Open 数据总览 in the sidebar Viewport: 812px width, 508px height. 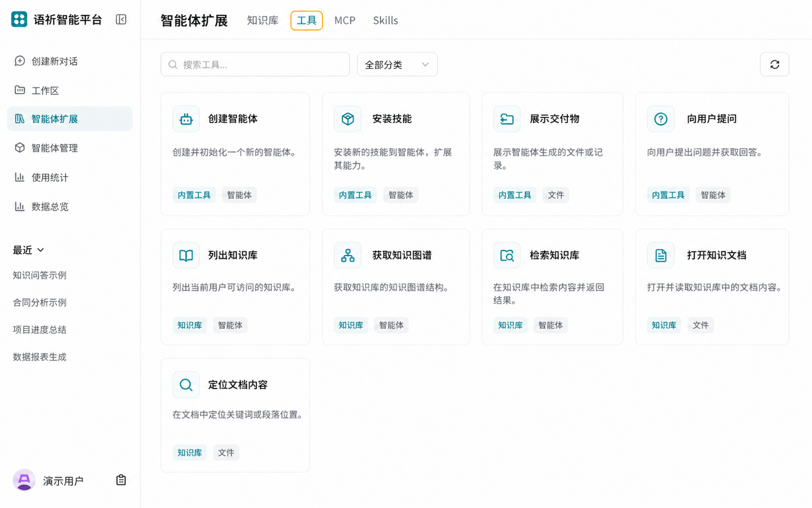70,206
